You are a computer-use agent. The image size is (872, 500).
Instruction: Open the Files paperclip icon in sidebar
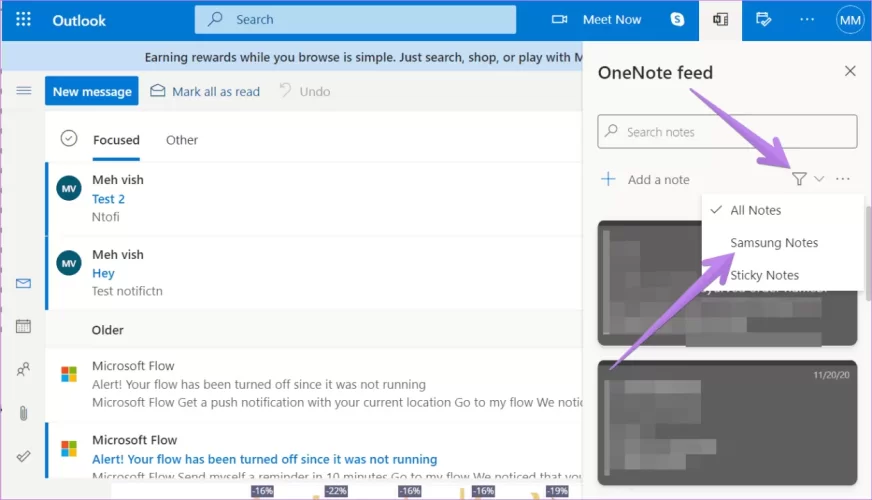click(x=23, y=412)
